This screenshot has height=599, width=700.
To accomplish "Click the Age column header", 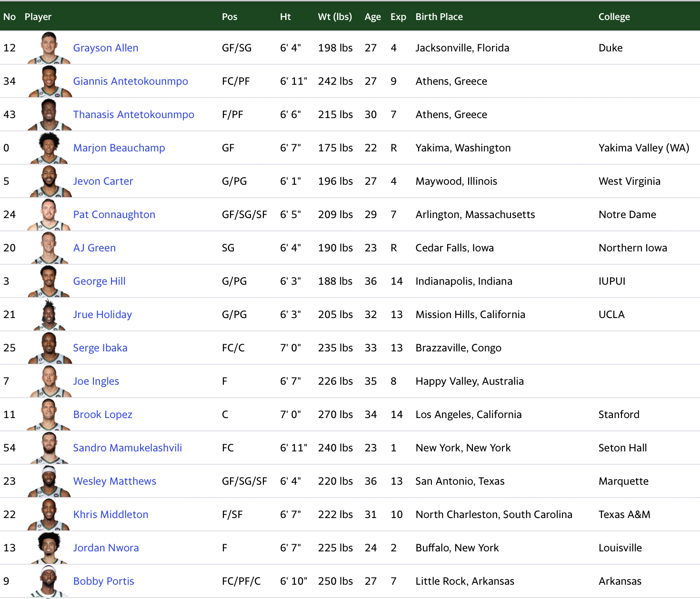I will coord(373,17).
